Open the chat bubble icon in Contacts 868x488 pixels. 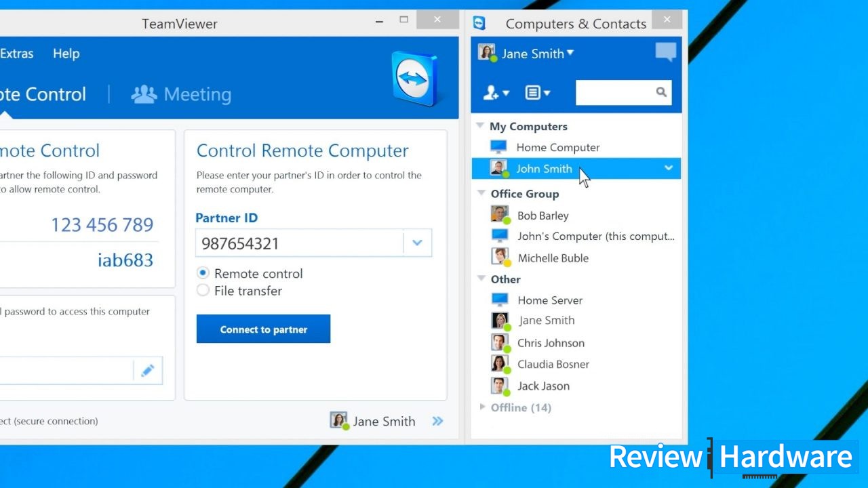(x=666, y=52)
